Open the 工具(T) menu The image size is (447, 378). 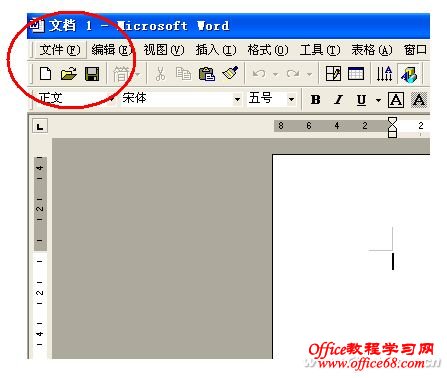coord(320,50)
